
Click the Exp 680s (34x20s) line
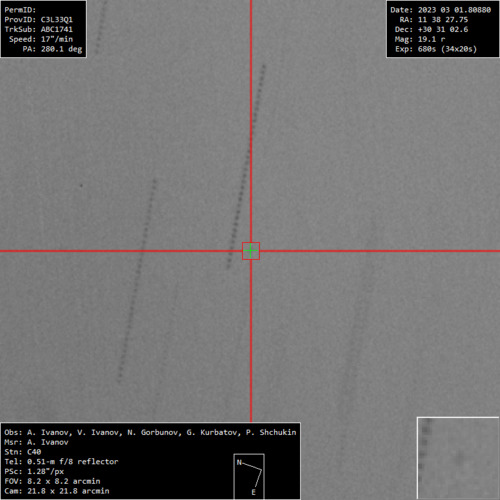click(x=436, y=49)
